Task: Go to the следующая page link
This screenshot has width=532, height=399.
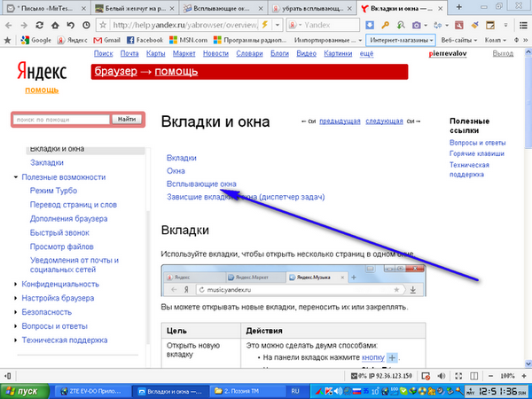Action: pyautogui.click(x=384, y=121)
